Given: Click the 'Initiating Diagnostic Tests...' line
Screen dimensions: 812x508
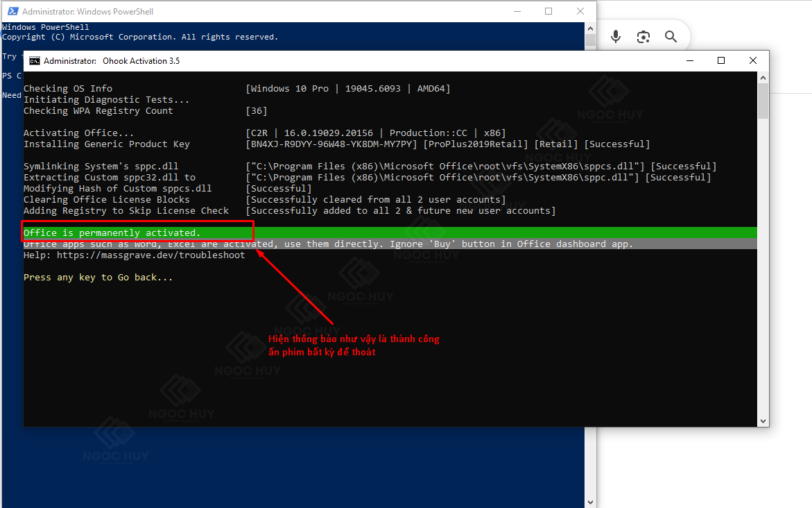Looking at the screenshot, I should coord(106,99).
